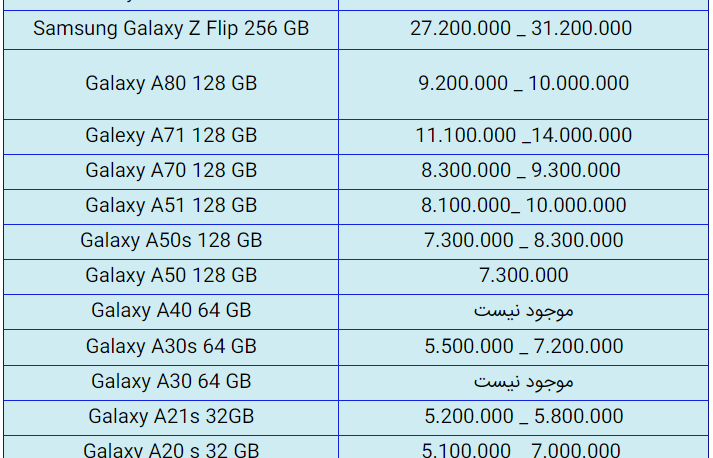The image size is (713, 458).
Task: Click the Samsung Galaxy Z Flip 256 GB cell
Action: pos(171,30)
